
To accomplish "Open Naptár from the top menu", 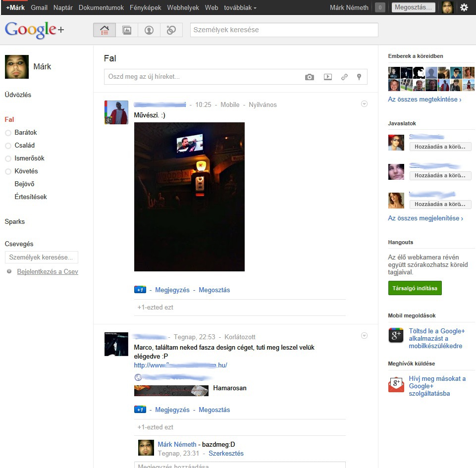I will click(x=62, y=7).
